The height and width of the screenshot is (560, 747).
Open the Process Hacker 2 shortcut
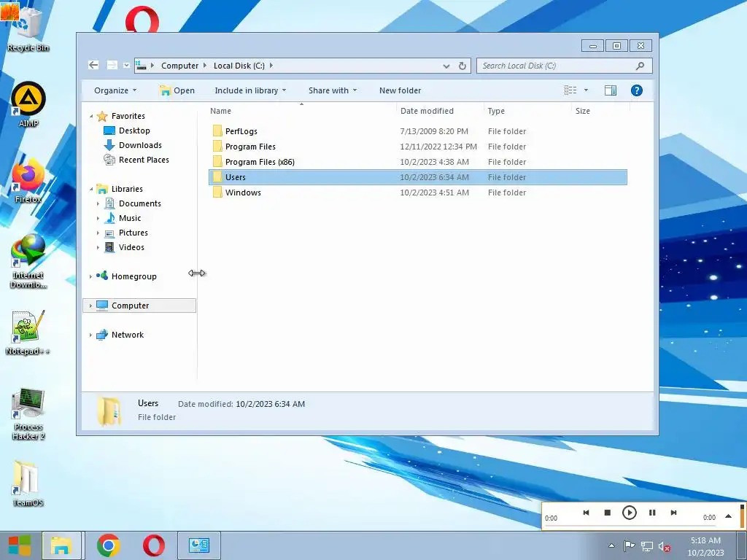pyautogui.click(x=28, y=413)
